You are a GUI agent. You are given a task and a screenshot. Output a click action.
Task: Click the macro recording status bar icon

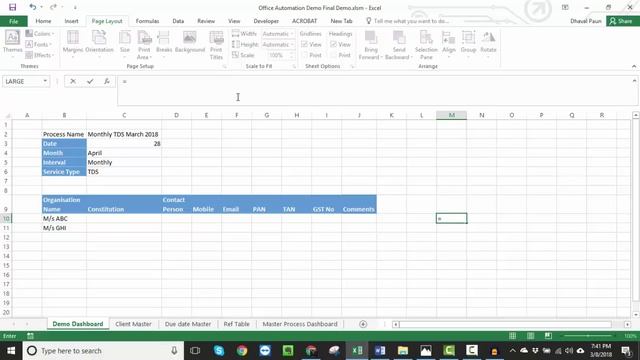tap(30, 336)
